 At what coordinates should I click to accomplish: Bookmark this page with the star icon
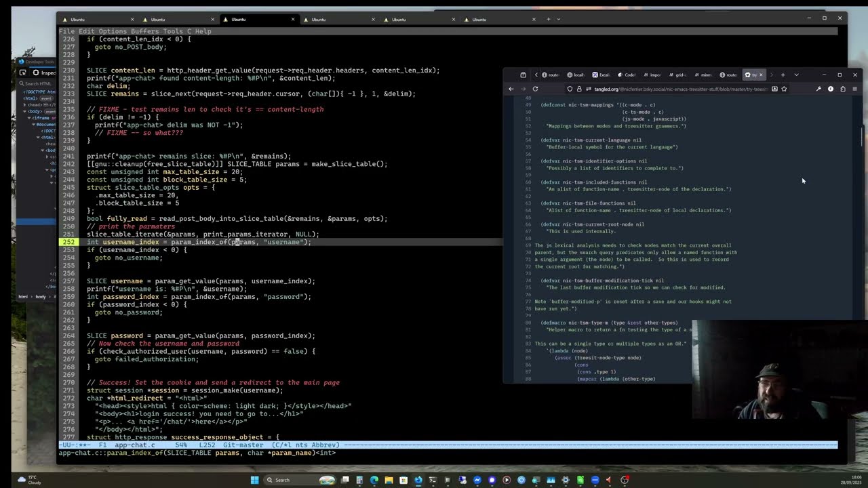click(x=784, y=89)
